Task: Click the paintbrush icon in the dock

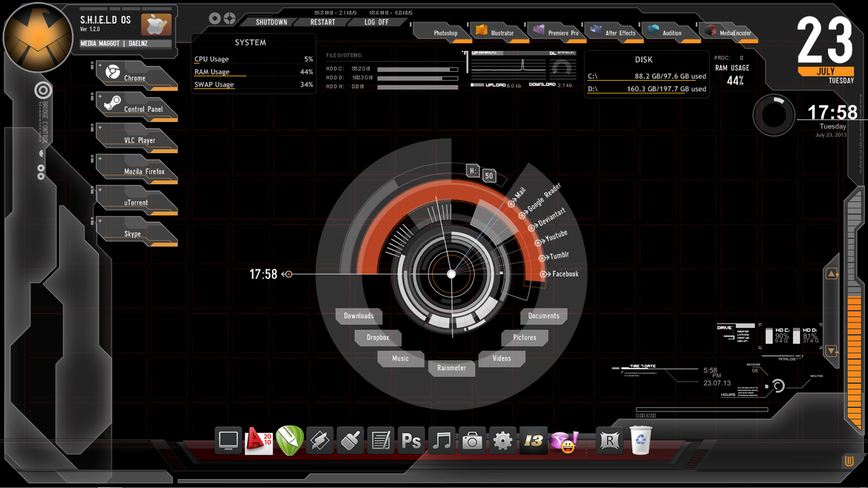Action: point(350,441)
